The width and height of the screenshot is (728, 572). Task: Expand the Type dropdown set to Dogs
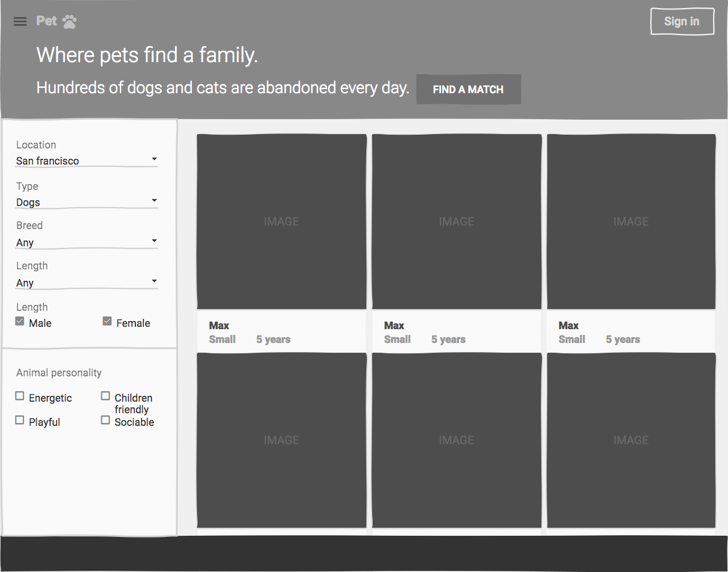tap(86, 202)
